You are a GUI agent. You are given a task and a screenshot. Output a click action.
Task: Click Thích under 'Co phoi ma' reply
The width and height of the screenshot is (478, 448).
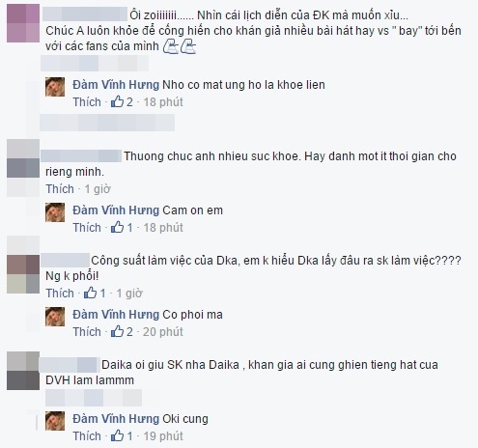pyautogui.click(x=87, y=332)
